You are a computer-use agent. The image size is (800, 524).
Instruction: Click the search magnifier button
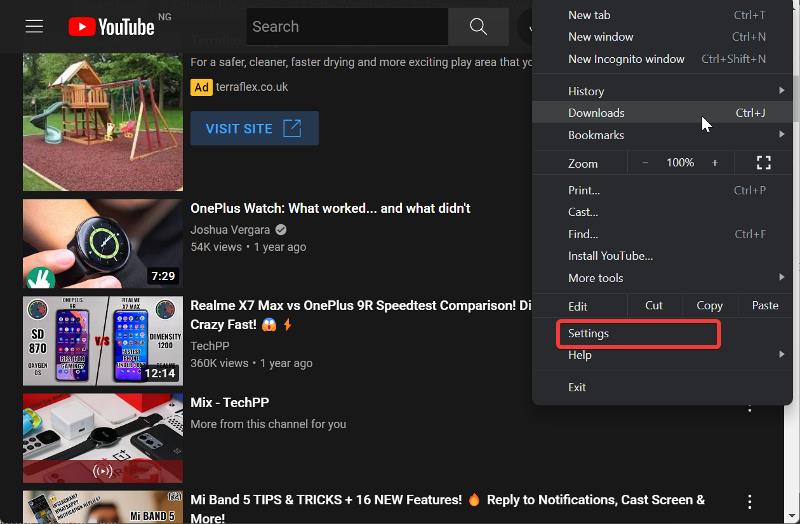[478, 27]
